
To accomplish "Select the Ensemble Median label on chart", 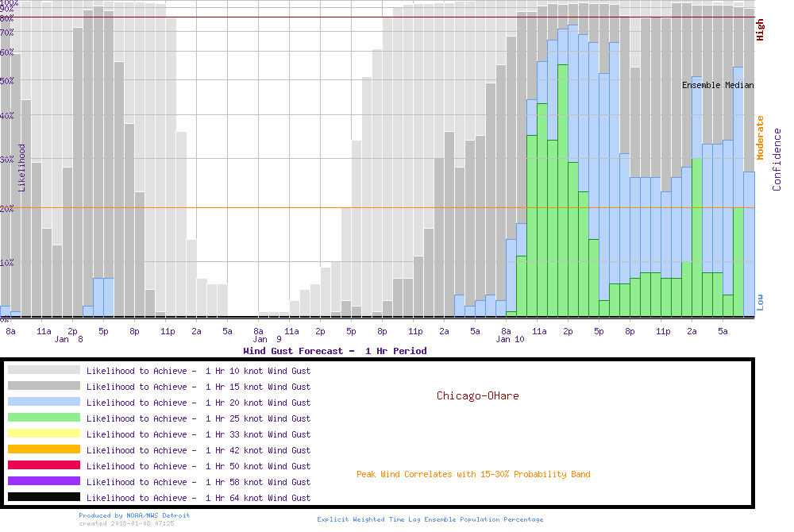I will [x=718, y=85].
